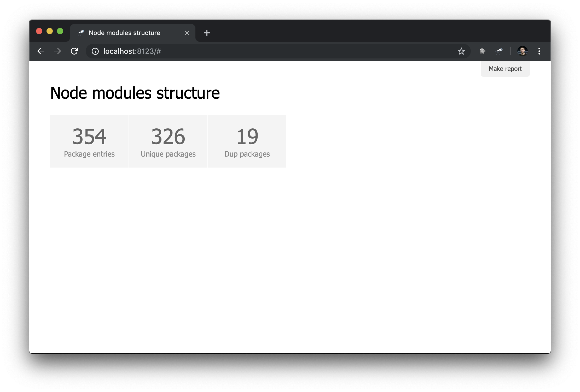Go back to the previous page

41,51
